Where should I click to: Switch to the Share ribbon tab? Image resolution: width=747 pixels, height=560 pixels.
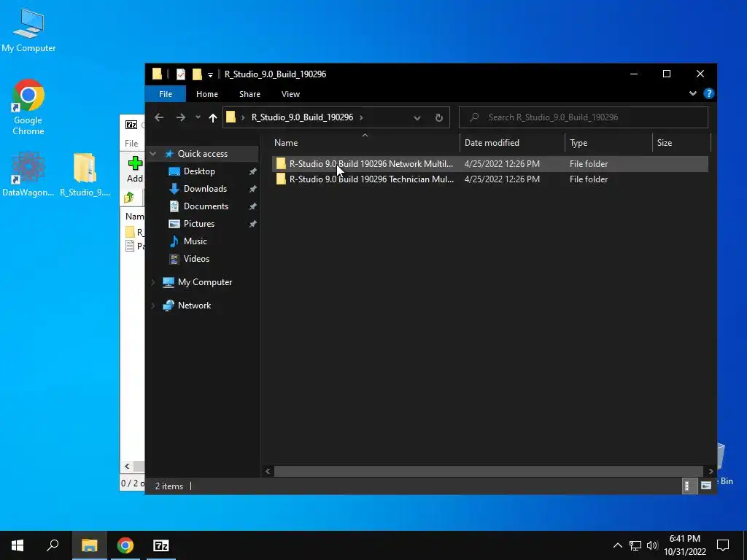tap(249, 94)
